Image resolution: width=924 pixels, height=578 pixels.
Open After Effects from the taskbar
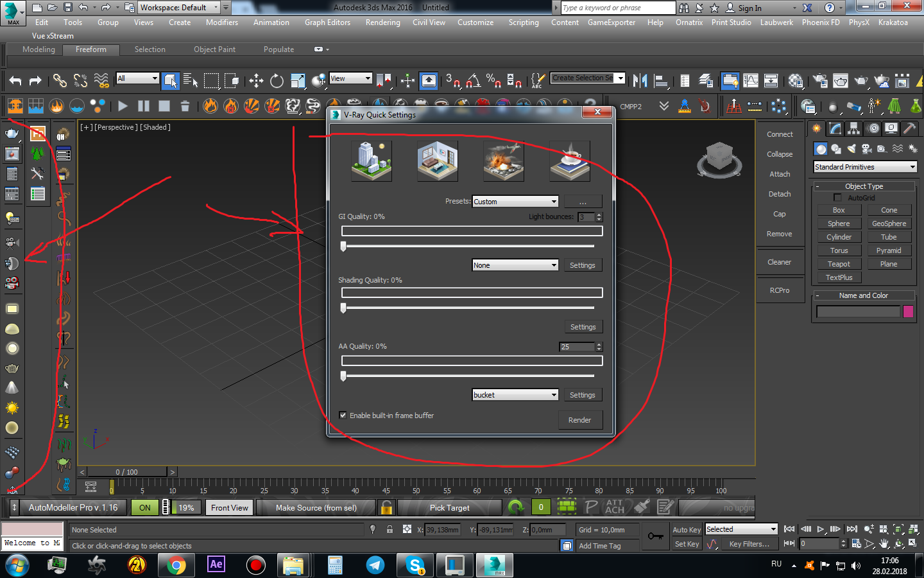pos(216,565)
